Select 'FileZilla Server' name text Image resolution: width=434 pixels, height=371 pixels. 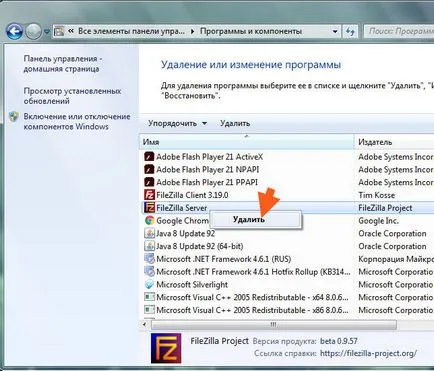coord(182,208)
